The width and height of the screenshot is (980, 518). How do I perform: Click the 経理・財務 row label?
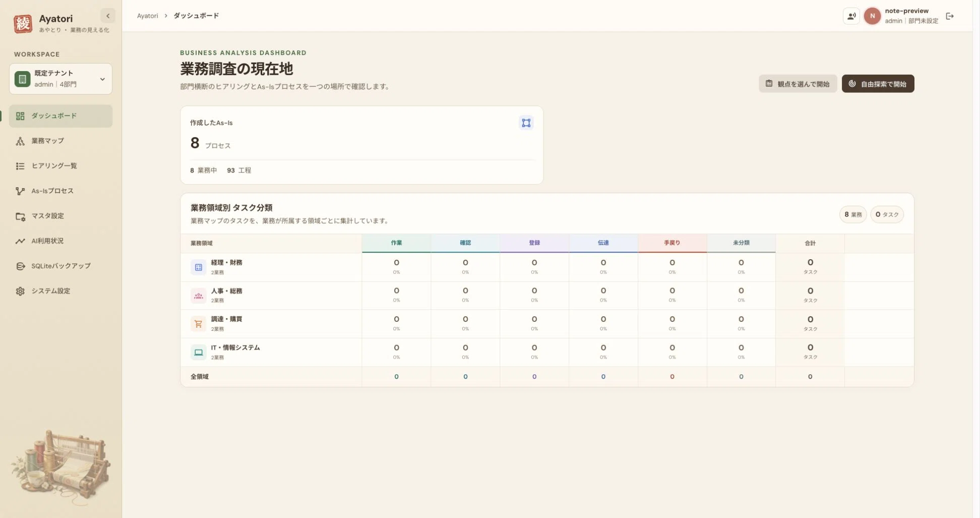(226, 263)
